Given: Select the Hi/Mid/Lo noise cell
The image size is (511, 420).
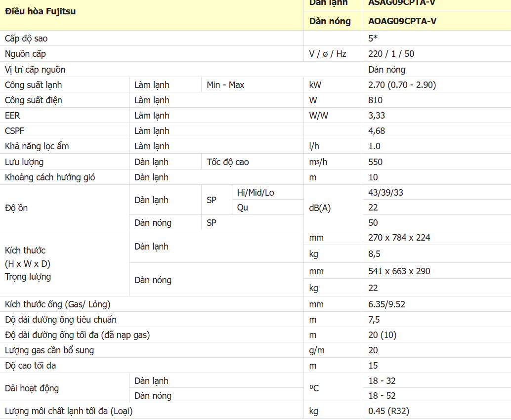Looking at the screenshot, I should (255, 193).
